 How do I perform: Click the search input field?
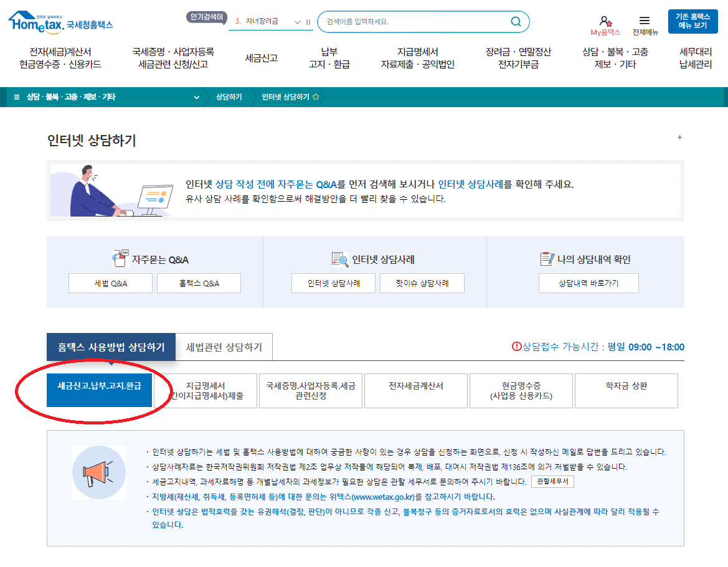pyautogui.click(x=411, y=22)
